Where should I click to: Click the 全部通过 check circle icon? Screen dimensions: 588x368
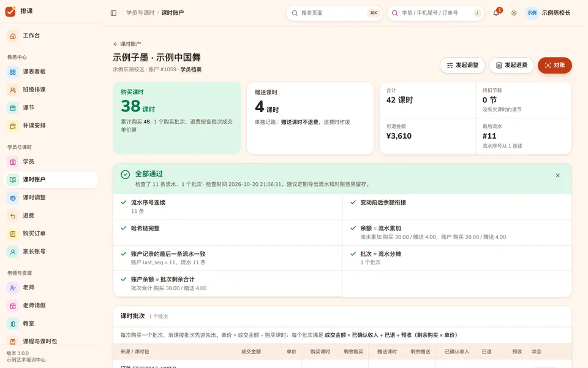(125, 175)
